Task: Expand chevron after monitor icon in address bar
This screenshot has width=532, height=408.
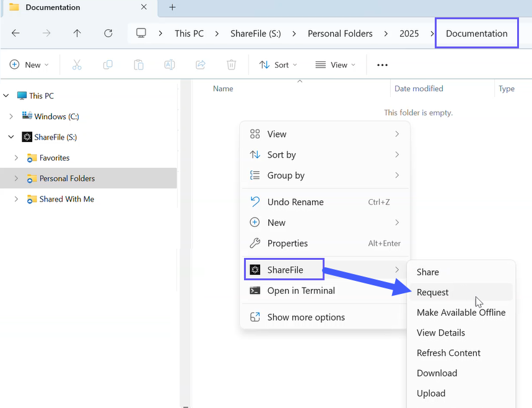Action: click(160, 33)
